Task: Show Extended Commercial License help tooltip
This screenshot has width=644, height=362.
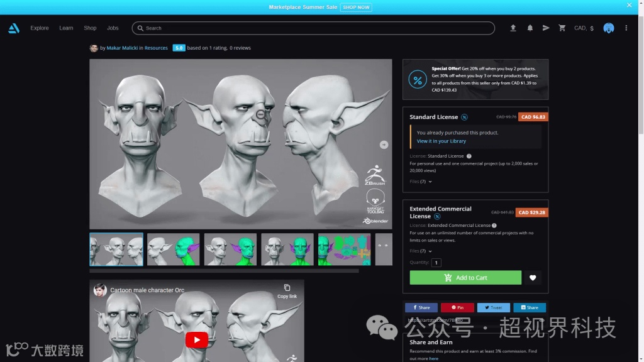Action: coord(494,226)
